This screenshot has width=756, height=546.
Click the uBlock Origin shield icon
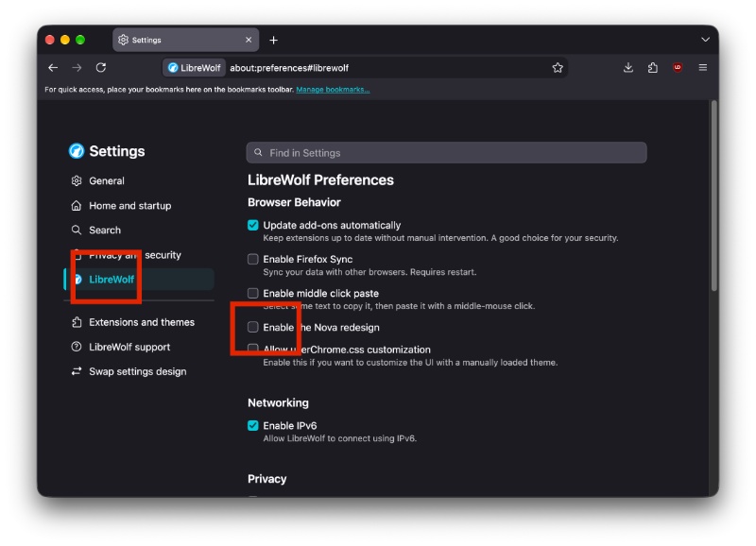[x=678, y=67]
